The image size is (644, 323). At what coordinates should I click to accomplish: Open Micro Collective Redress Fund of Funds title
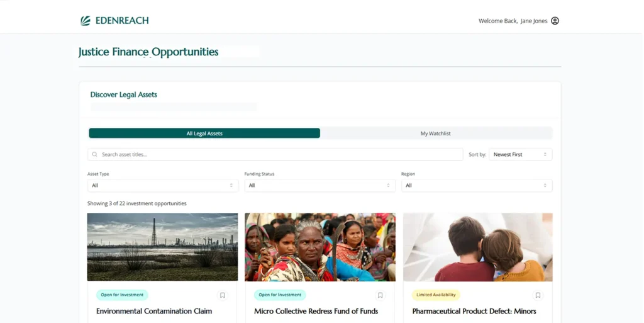coord(316,311)
